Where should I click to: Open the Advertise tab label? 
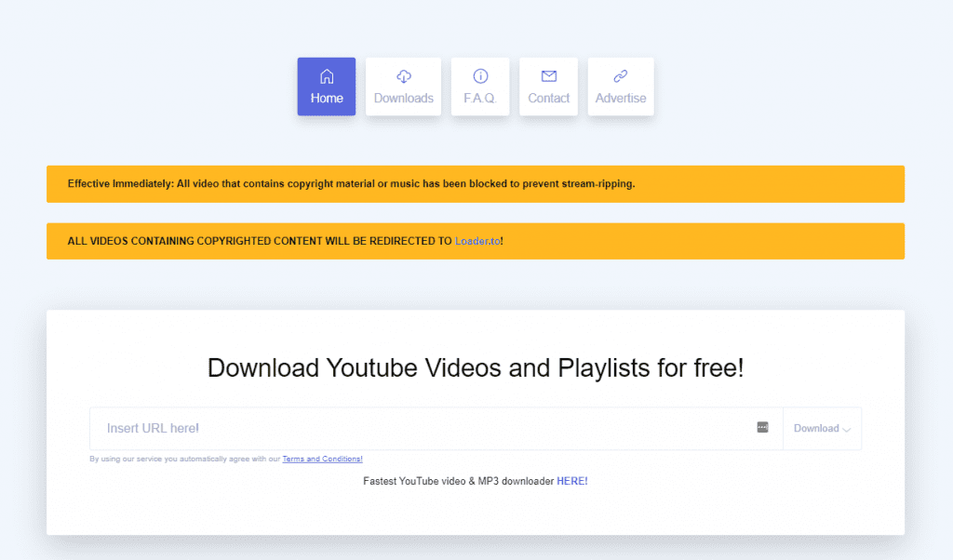pyautogui.click(x=621, y=99)
